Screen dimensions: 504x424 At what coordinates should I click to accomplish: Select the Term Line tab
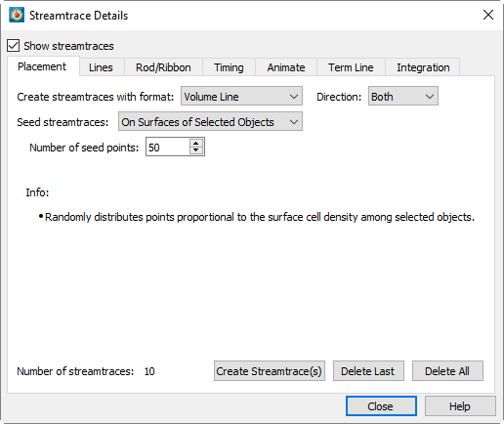[x=351, y=67]
